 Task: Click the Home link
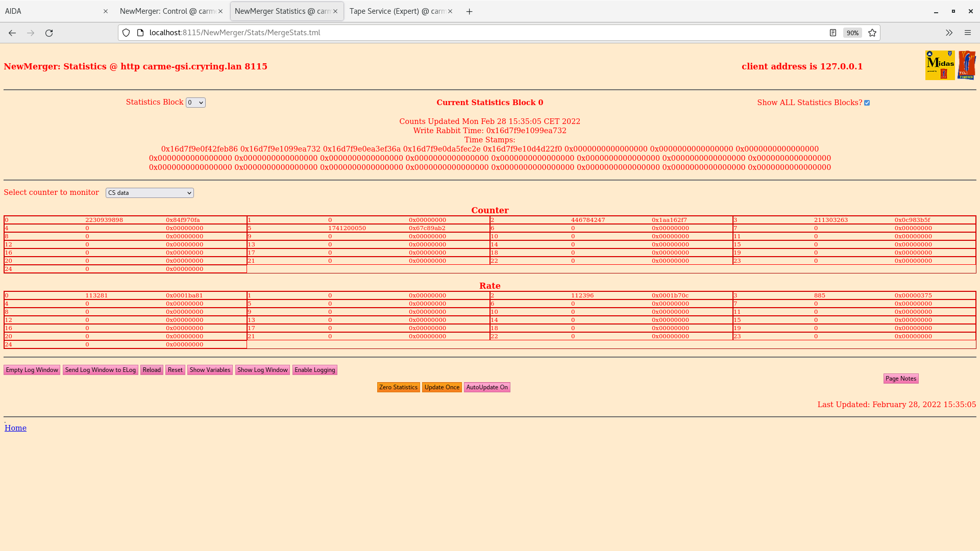15,428
